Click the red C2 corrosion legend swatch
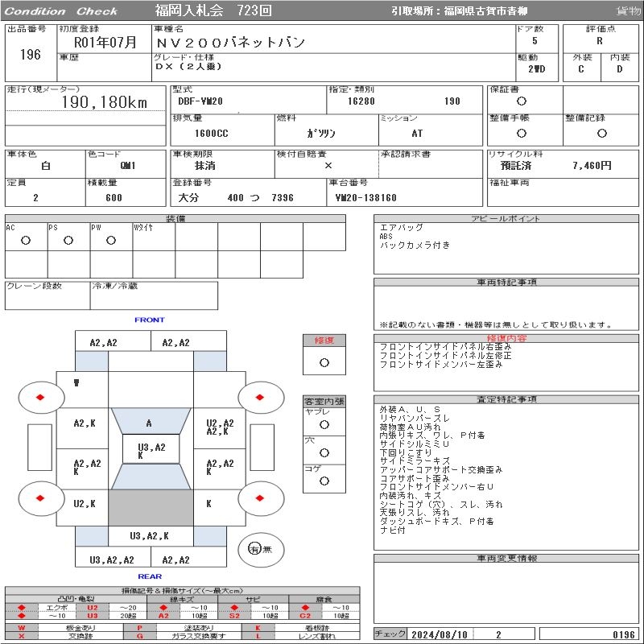Image resolution: width=644 pixels, height=644 pixels. pyautogui.click(x=305, y=616)
